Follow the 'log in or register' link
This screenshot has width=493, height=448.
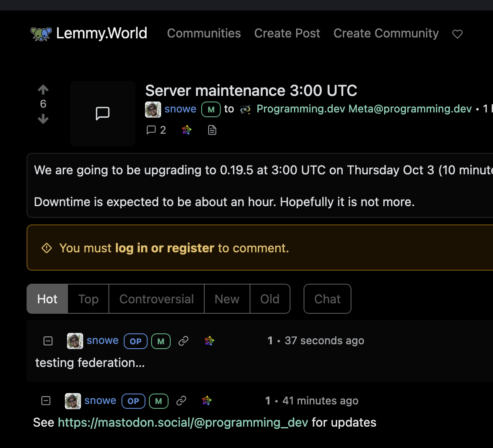(165, 248)
